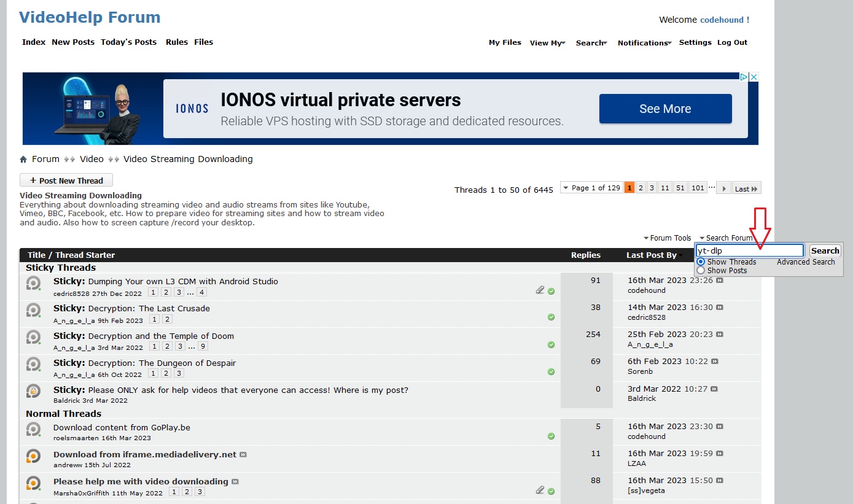Click the forum search text field
The height and width of the screenshot is (504, 853).
coord(749,250)
